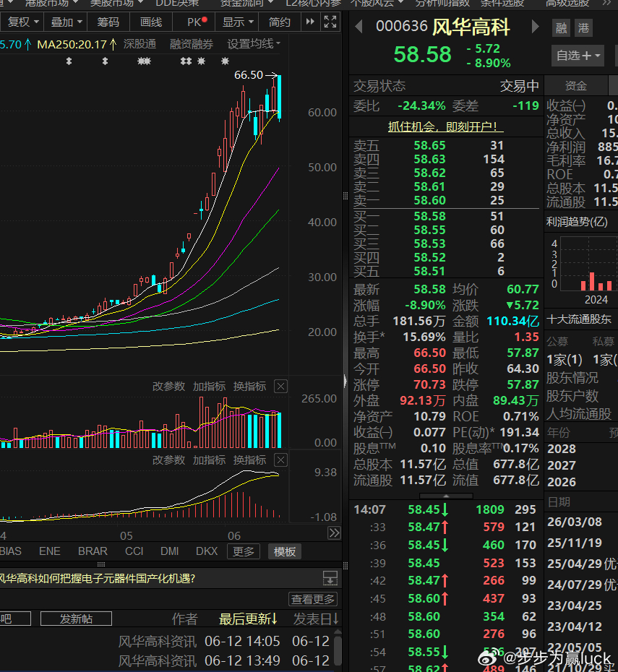
Task: Click the forum list scrollbar
Action: tap(338, 651)
